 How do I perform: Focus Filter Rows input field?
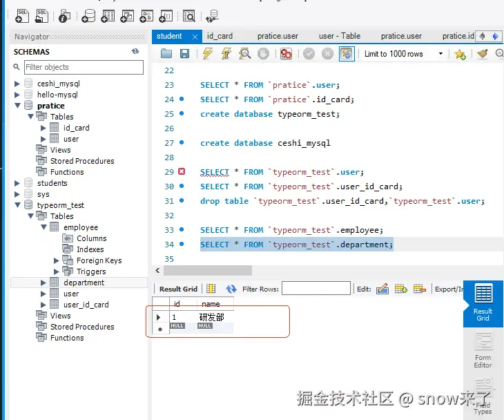tap(316, 288)
